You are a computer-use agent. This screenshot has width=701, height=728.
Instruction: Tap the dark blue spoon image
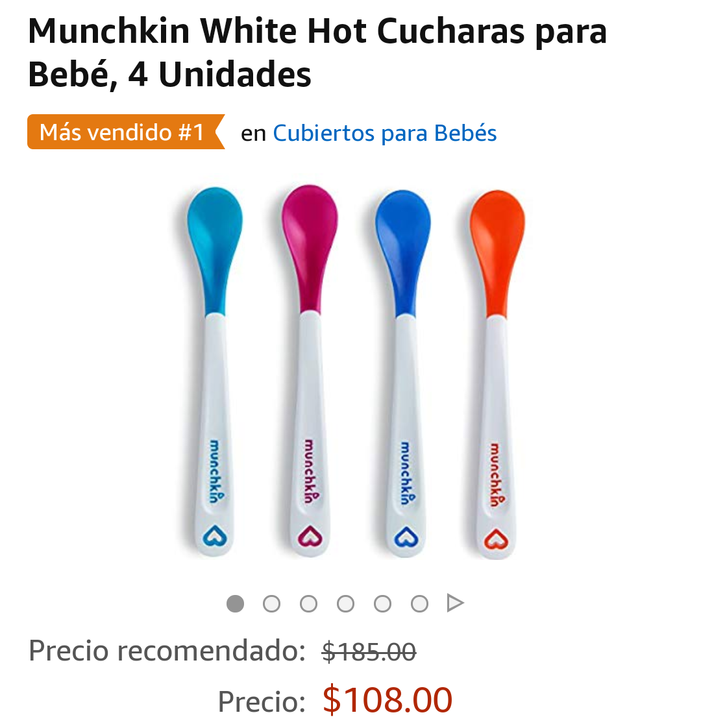pyautogui.click(x=404, y=373)
